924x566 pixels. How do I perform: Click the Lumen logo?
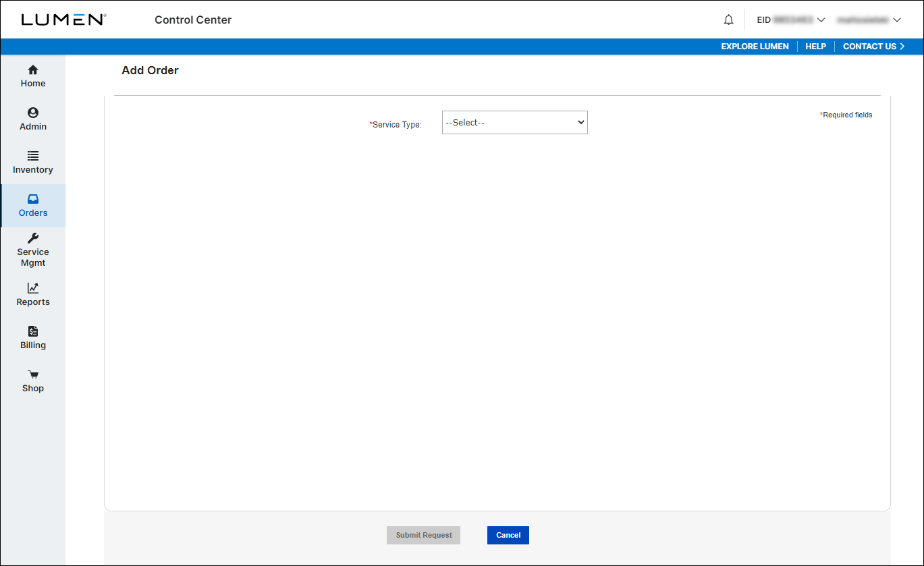coord(63,20)
